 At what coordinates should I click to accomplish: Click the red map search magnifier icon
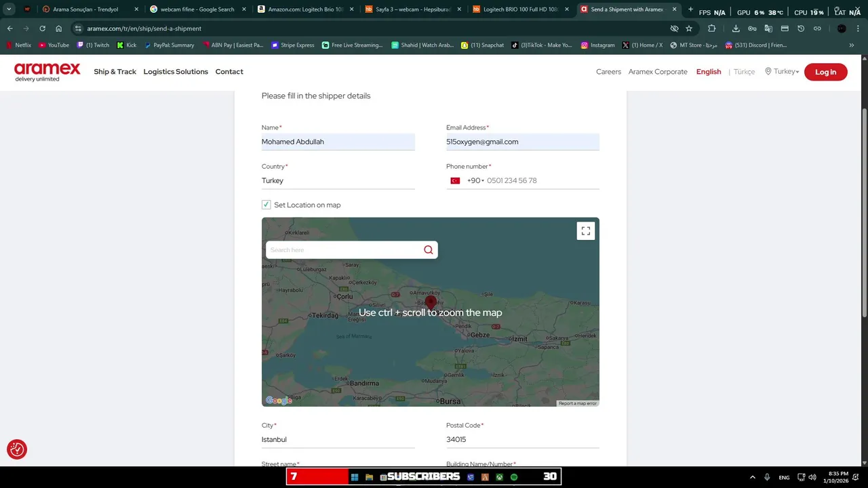pos(429,250)
